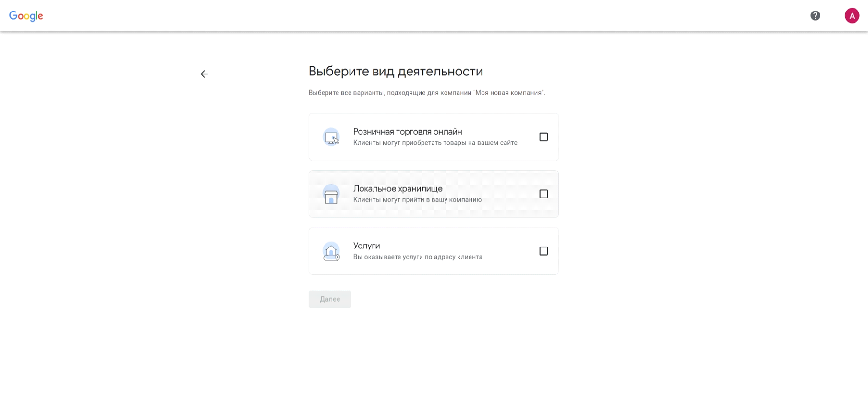Go back using the arrow icon
The image size is (868, 420).
[x=204, y=74]
